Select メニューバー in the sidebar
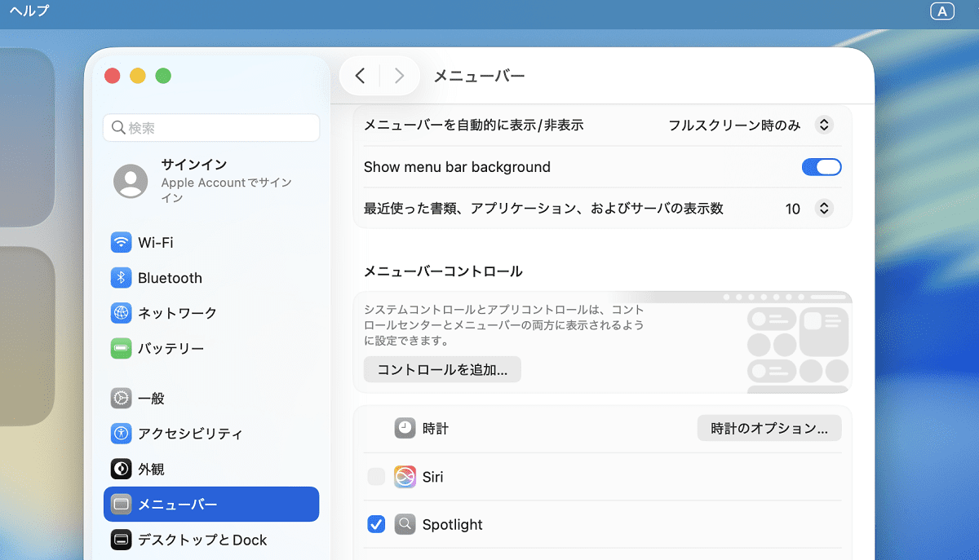The width and height of the screenshot is (979, 560). (211, 505)
